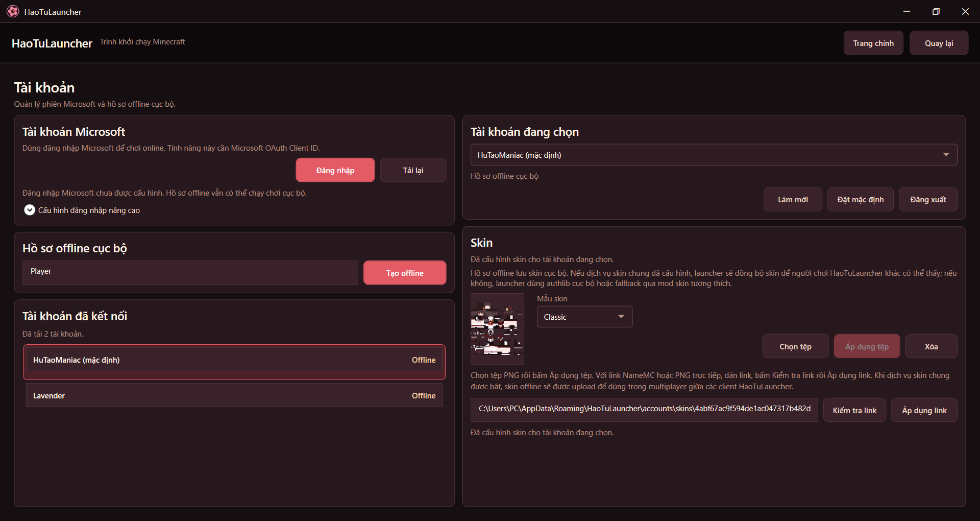980x521 pixels.
Task: Click the Quay lại button
Action: click(939, 43)
